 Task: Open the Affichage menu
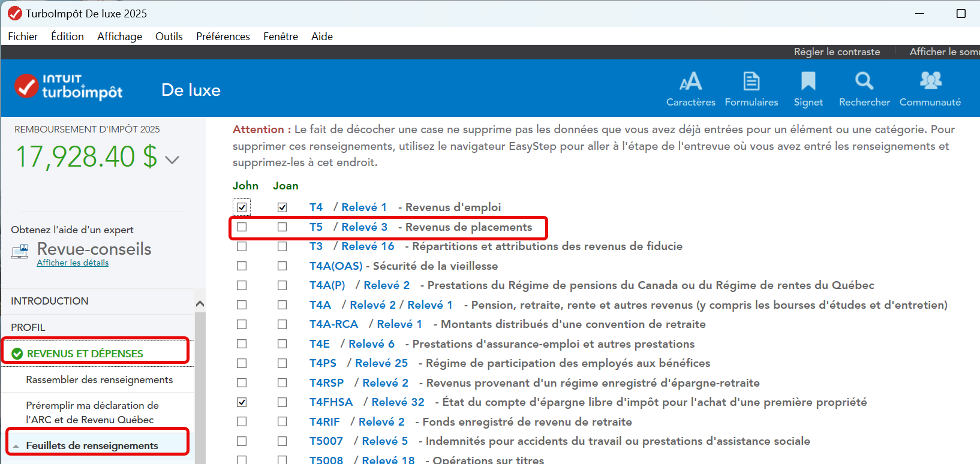click(119, 36)
